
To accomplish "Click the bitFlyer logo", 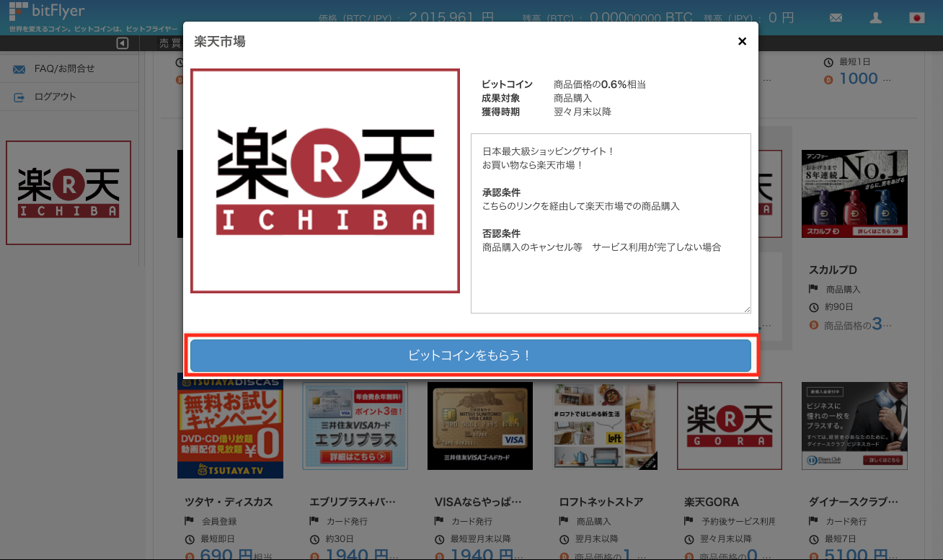I will [x=46, y=11].
